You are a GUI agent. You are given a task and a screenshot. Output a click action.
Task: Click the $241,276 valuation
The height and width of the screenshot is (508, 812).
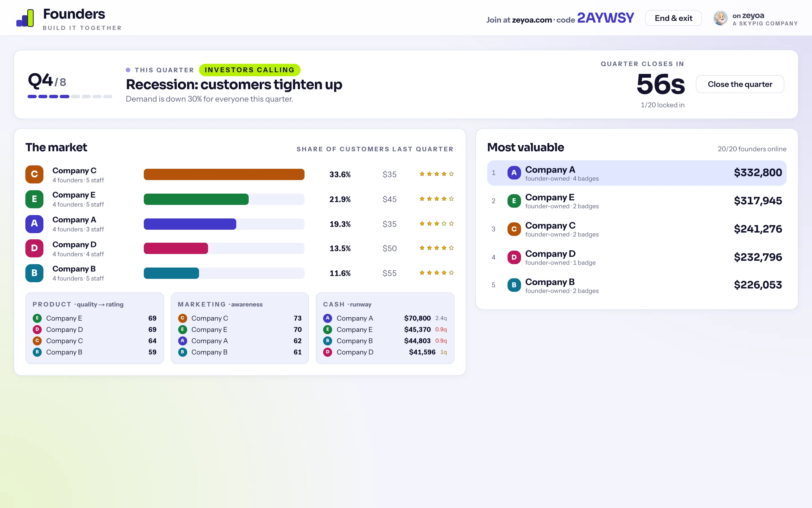pyautogui.click(x=758, y=229)
